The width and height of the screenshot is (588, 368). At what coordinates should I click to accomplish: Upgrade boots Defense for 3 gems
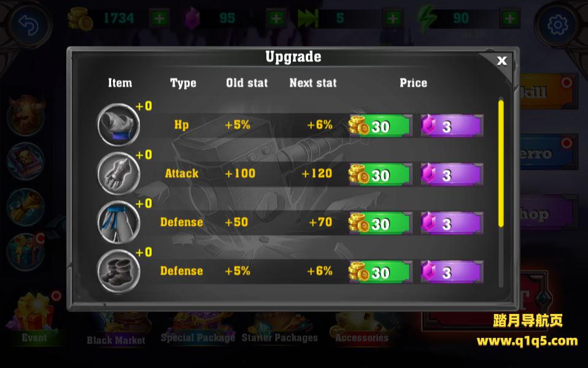click(x=452, y=272)
